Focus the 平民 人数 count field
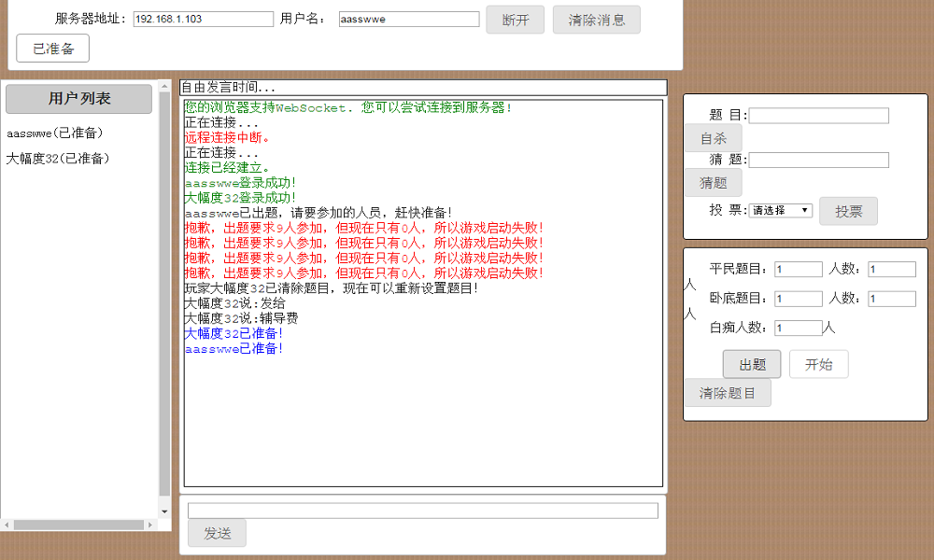Screen dimensions: 934x560 pyautogui.click(x=892, y=270)
